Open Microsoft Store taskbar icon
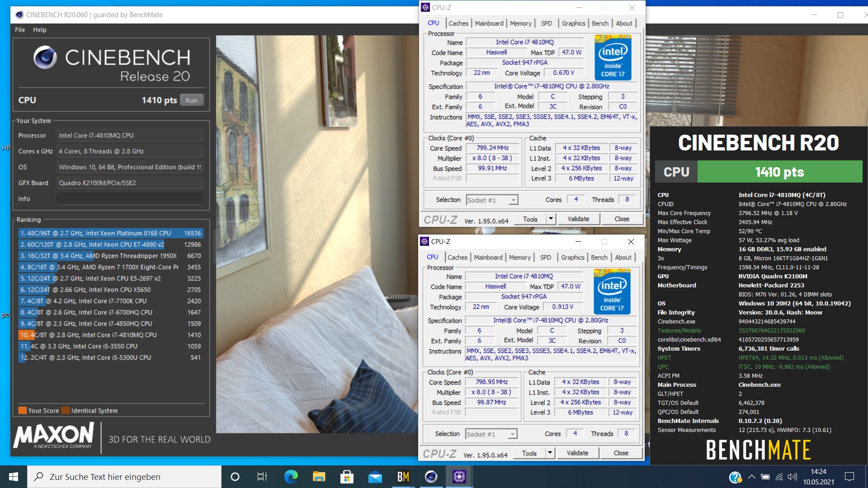868x488 pixels. pyautogui.click(x=347, y=477)
